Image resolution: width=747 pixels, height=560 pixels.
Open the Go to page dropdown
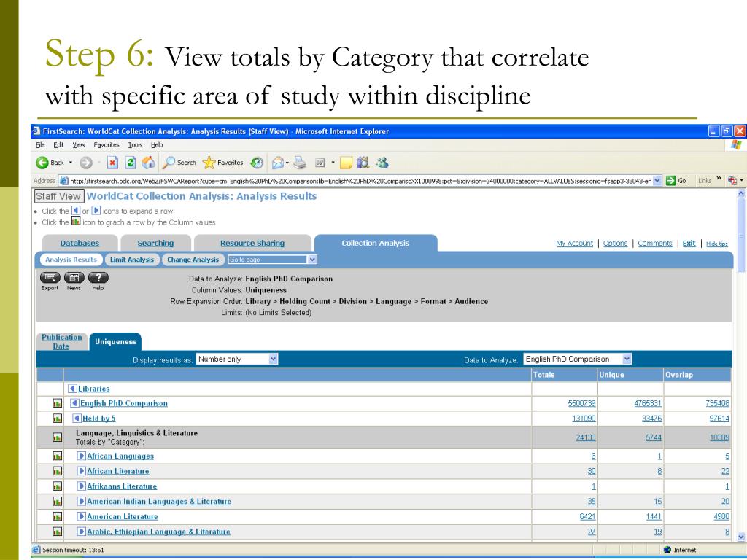[272, 260]
